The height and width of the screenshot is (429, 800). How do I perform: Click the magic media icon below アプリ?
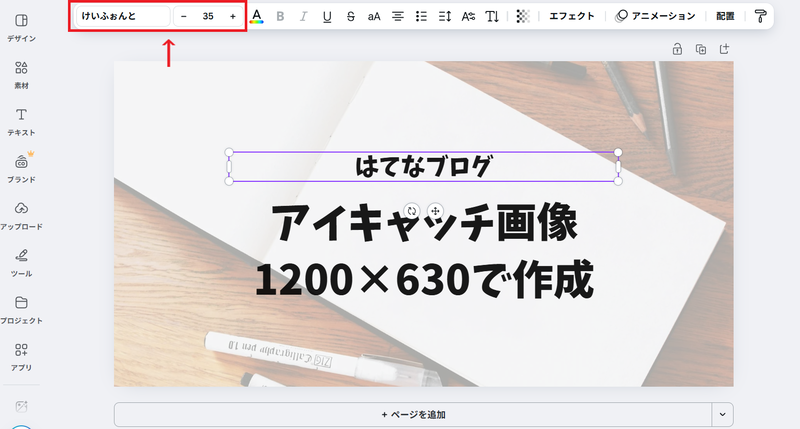point(21,407)
